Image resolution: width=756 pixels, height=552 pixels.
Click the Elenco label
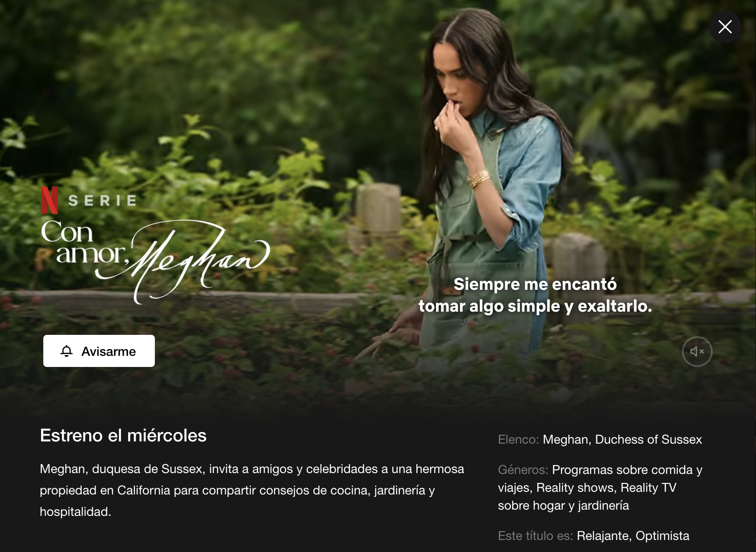519,440
